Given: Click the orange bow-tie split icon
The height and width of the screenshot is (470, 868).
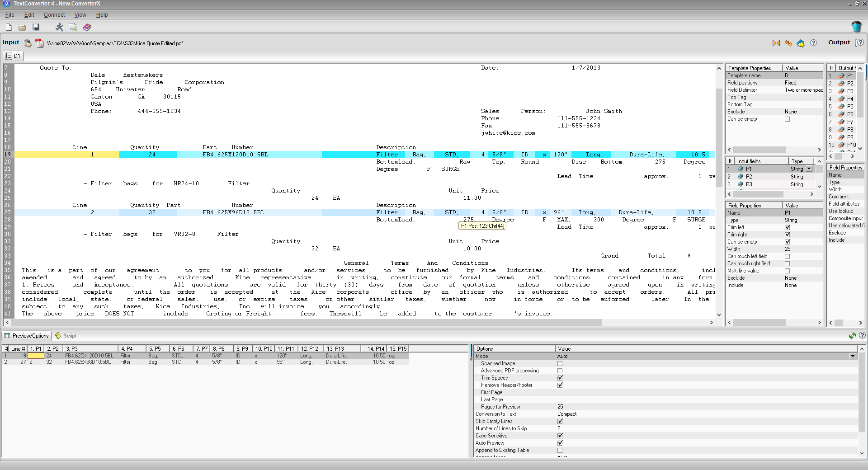Looking at the screenshot, I should (x=776, y=43).
